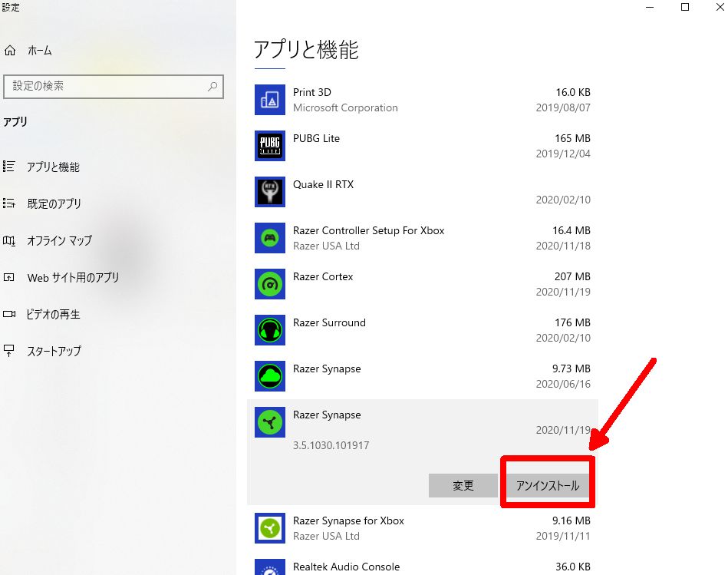Screen dimensions: 728x575
Task: Click the 165 MB size value
Action: click(572, 138)
